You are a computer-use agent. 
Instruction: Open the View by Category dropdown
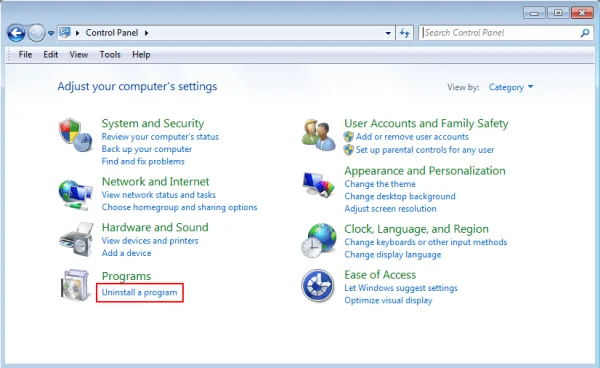511,87
